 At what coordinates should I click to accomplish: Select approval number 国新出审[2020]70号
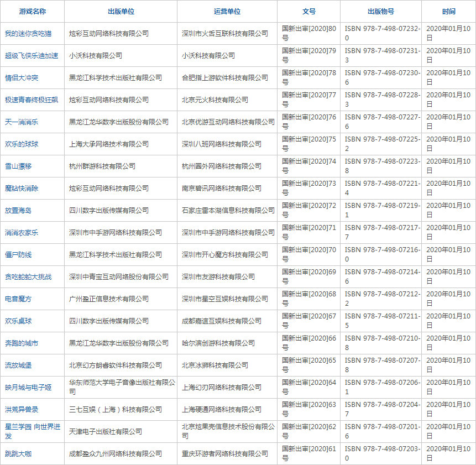point(309,255)
